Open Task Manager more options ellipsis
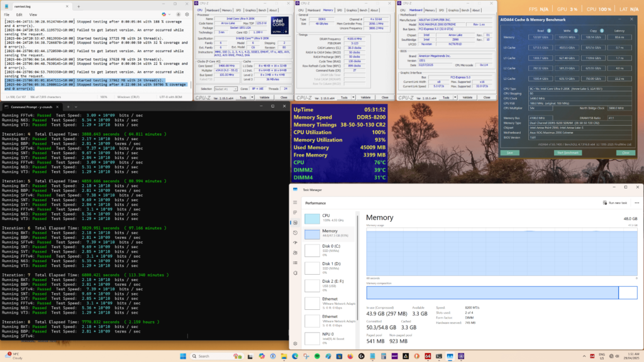The width and height of the screenshot is (644, 362). click(x=636, y=203)
